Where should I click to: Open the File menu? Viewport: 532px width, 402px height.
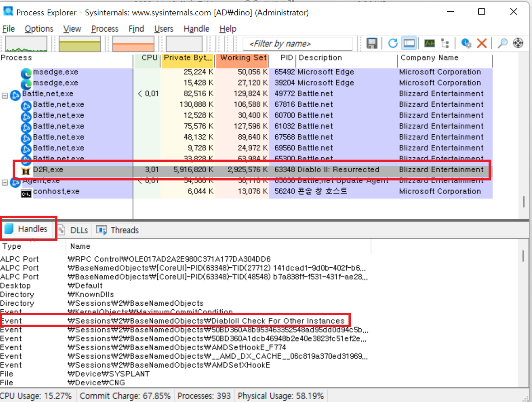pyautogui.click(x=9, y=29)
